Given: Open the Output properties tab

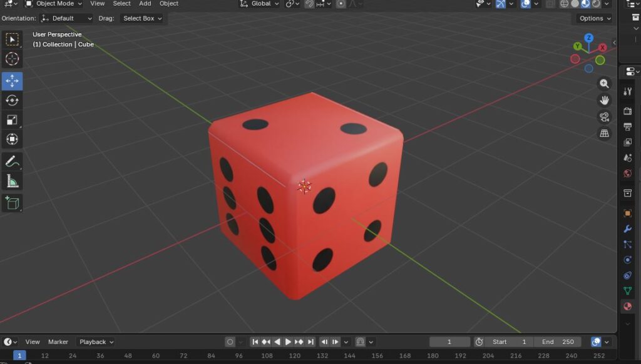Looking at the screenshot, I should tap(627, 126).
